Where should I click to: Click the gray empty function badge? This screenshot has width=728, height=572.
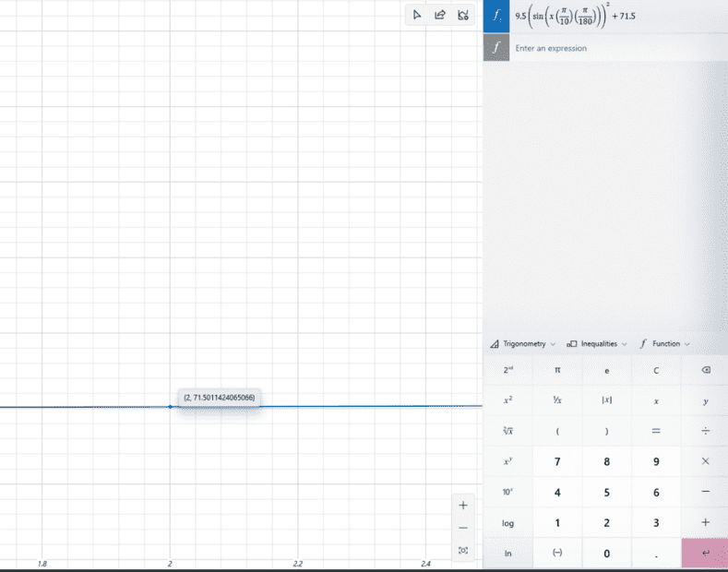coord(496,47)
